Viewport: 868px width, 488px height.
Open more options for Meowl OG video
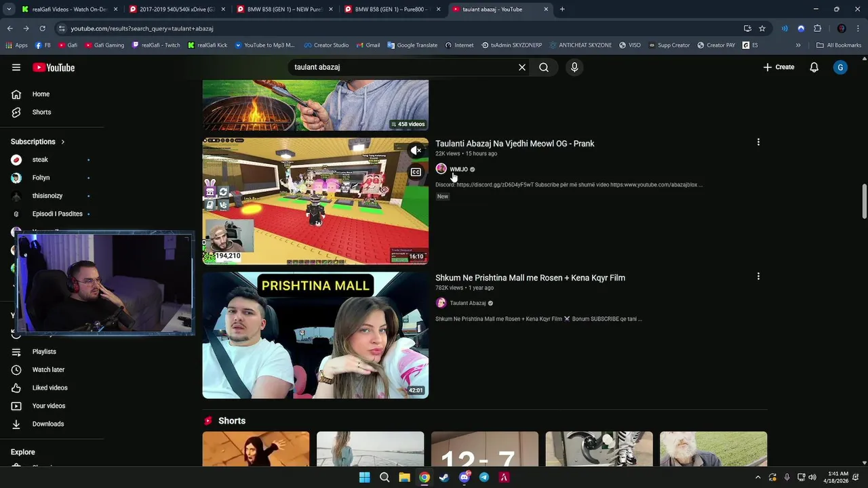coord(758,142)
